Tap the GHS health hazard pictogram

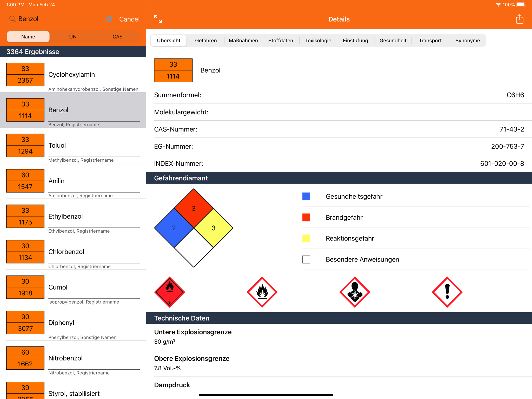355,292
